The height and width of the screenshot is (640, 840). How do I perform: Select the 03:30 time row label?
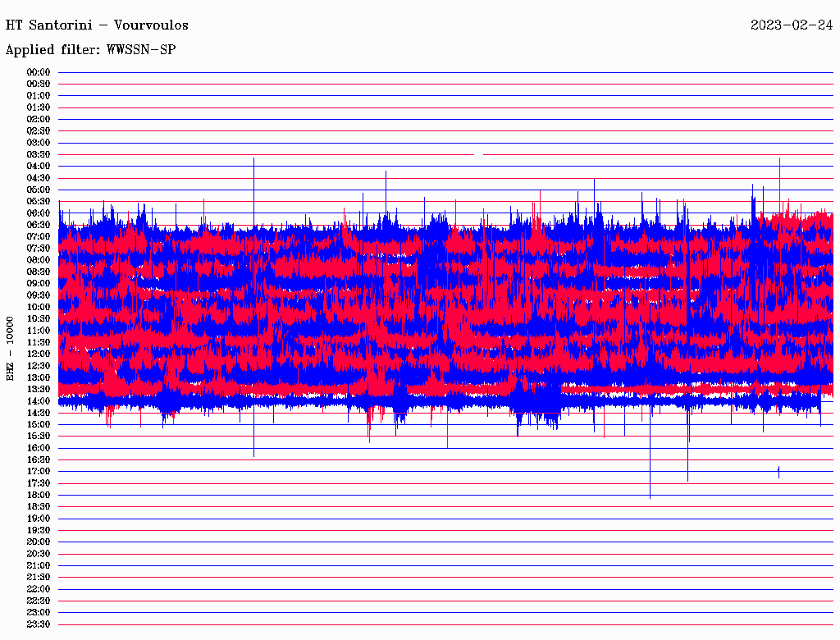pyautogui.click(x=39, y=154)
